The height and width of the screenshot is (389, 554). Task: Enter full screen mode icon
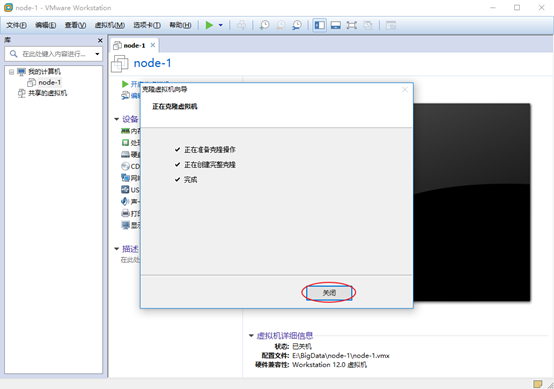pos(352,25)
